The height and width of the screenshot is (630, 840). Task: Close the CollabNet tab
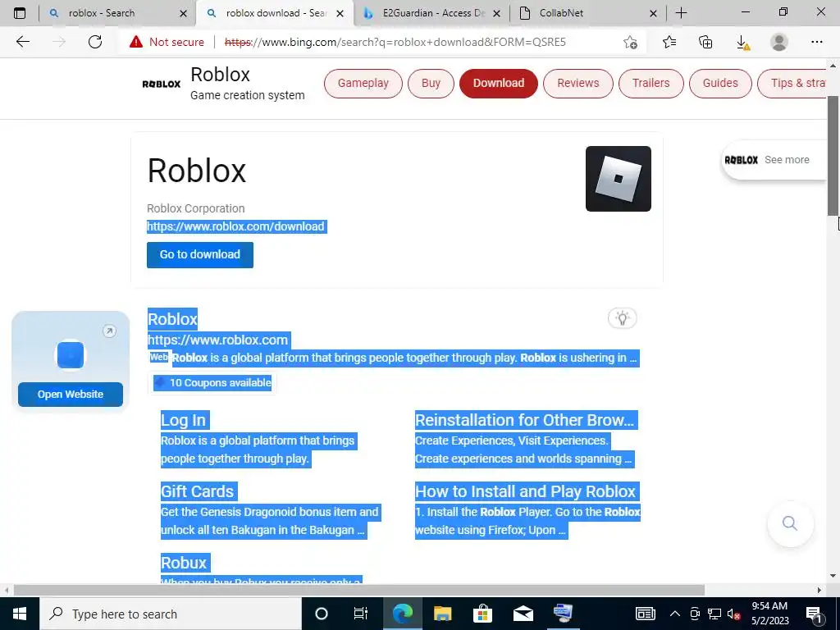(x=653, y=13)
